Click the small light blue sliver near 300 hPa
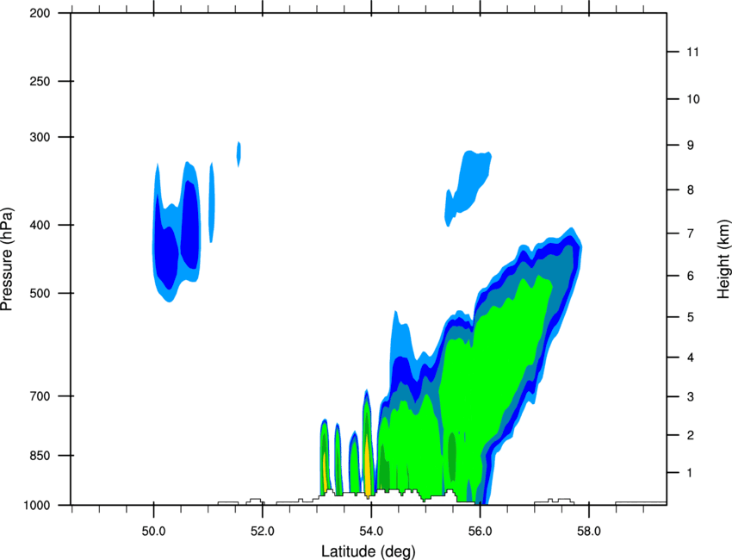Screen dimensions: 732x560 pos(239,153)
